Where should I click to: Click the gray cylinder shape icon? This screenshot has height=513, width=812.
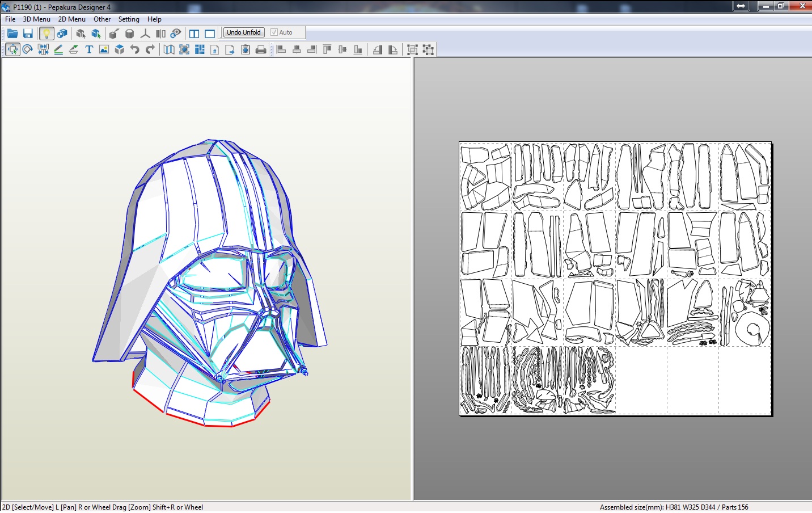[x=129, y=33]
